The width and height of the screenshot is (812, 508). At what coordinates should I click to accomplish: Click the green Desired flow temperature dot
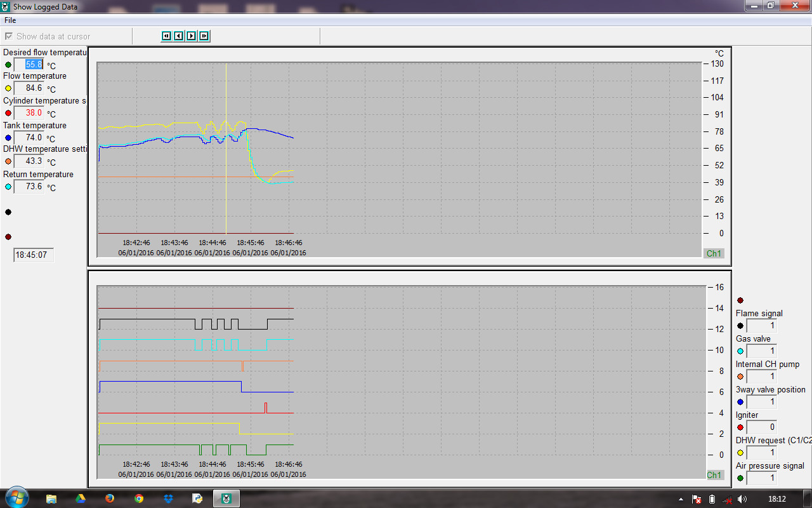[8, 65]
